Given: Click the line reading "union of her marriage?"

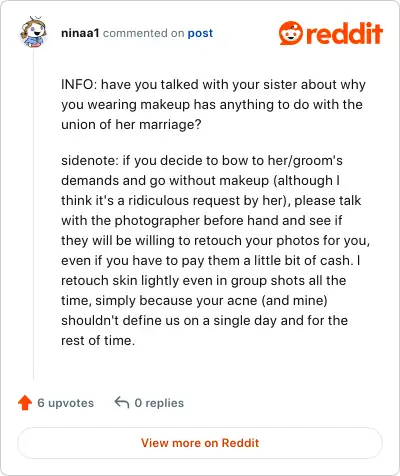Looking at the screenshot, I should coord(131,124).
